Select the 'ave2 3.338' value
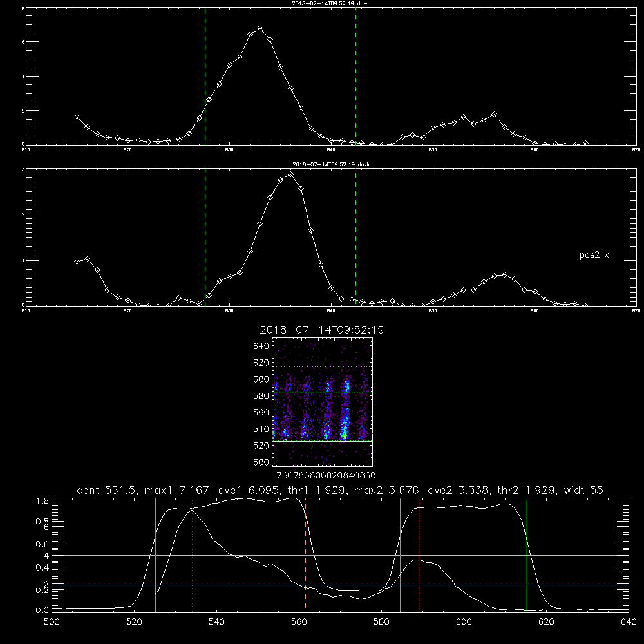 click(x=458, y=490)
